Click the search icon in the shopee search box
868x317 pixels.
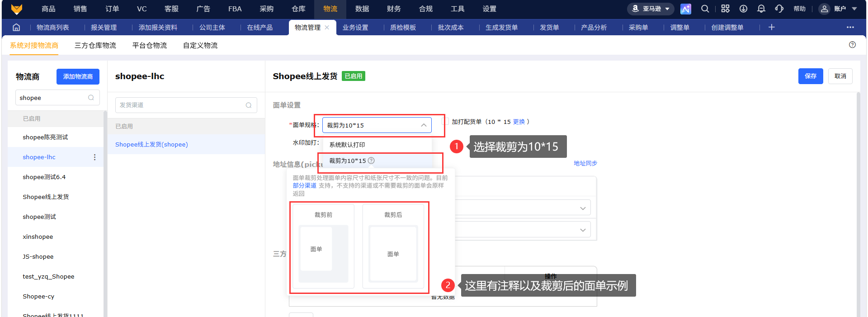91,98
